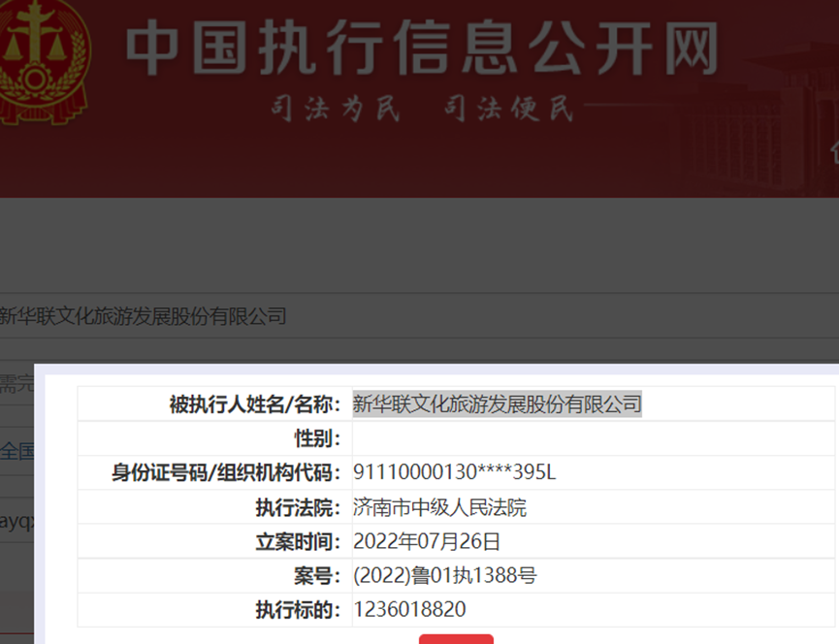This screenshot has height=644, width=839.
Task: Click the search field containing 新华联文化旅游发展股份有限公司
Action: [291, 316]
